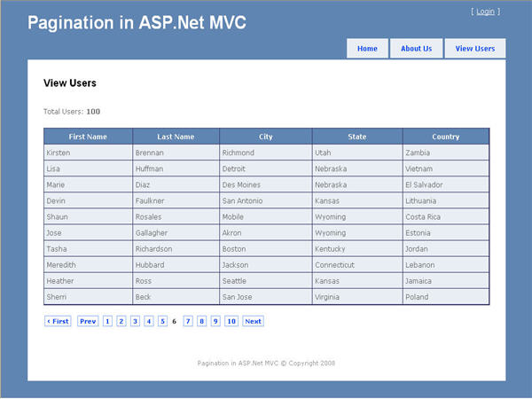Select page 4 in pagination
Image resolution: width=532 pixels, height=399 pixels.
coord(149,321)
